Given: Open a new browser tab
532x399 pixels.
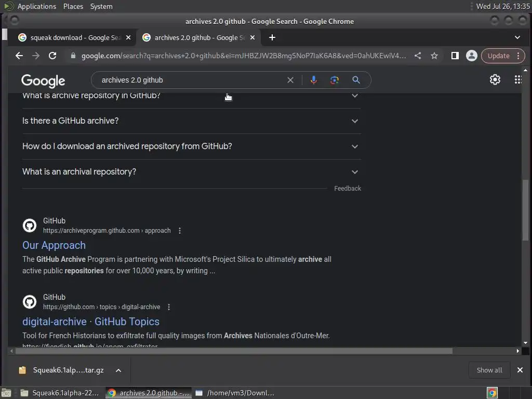Looking at the screenshot, I should (x=272, y=37).
